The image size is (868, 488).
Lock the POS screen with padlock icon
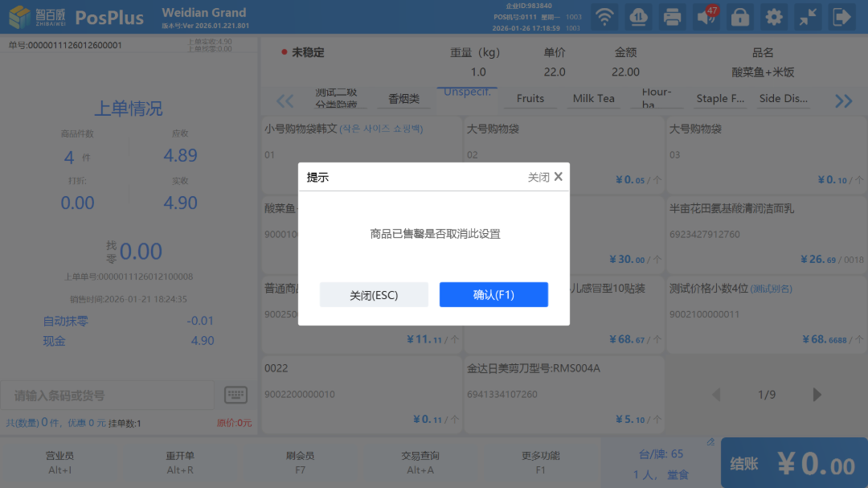click(740, 17)
